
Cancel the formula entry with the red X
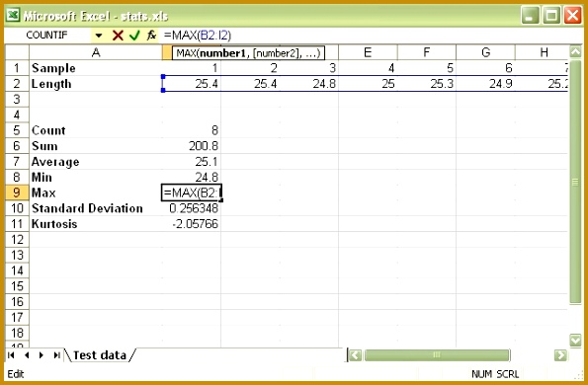click(118, 36)
